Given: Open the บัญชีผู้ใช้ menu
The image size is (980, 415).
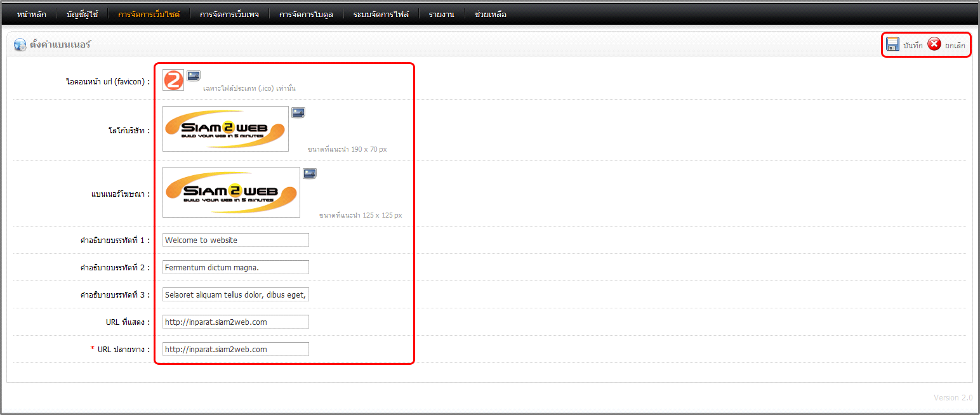Looking at the screenshot, I should point(83,14).
